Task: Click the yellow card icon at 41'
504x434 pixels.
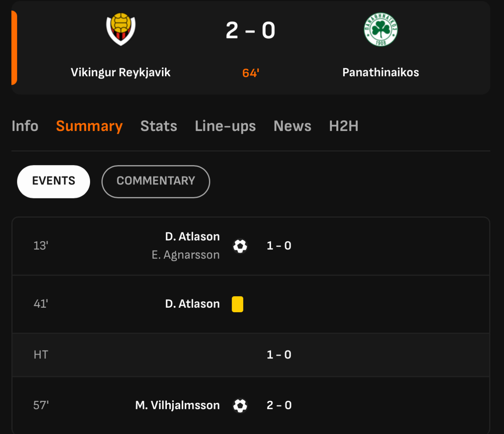Action: click(237, 304)
